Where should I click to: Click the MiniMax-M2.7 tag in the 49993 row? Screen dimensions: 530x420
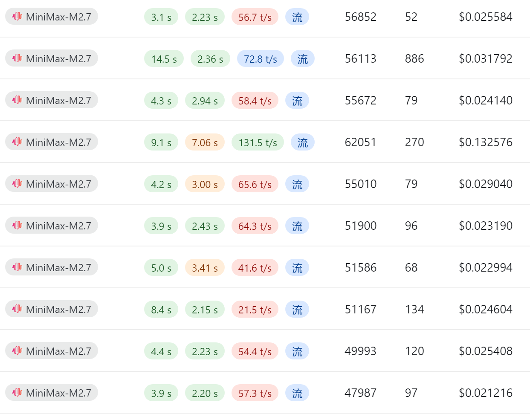(52, 351)
